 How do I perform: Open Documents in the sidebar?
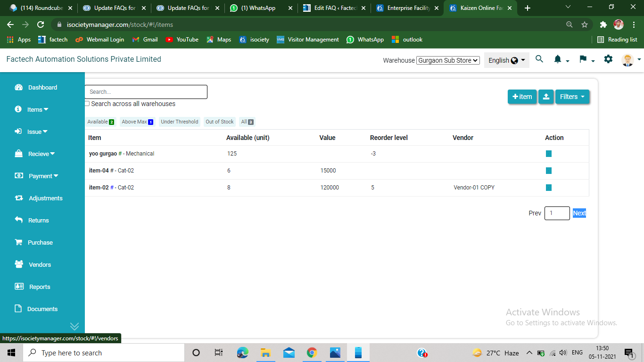pos(36,309)
